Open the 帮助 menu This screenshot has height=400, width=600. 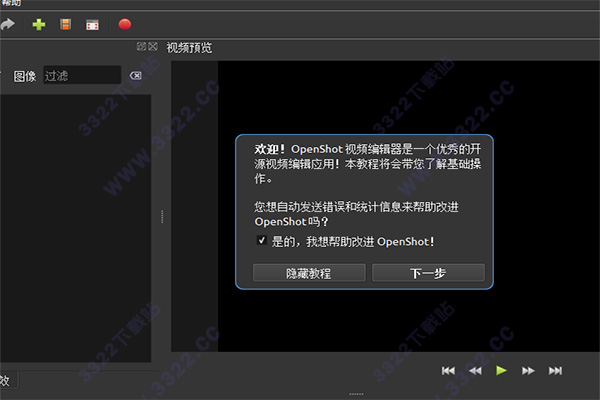[11, 3]
